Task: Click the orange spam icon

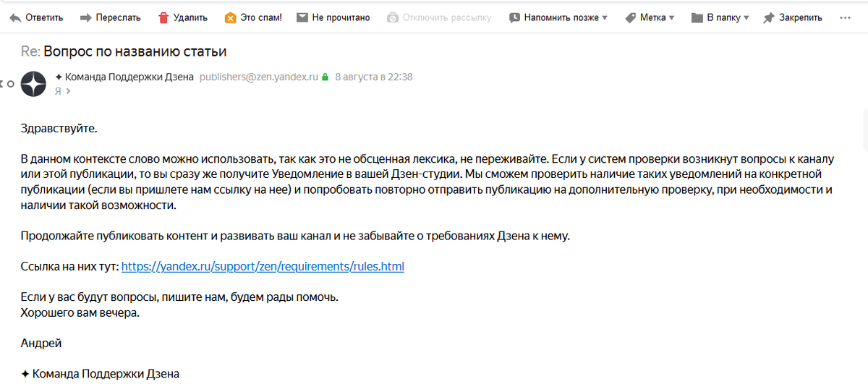Action: 230,17
